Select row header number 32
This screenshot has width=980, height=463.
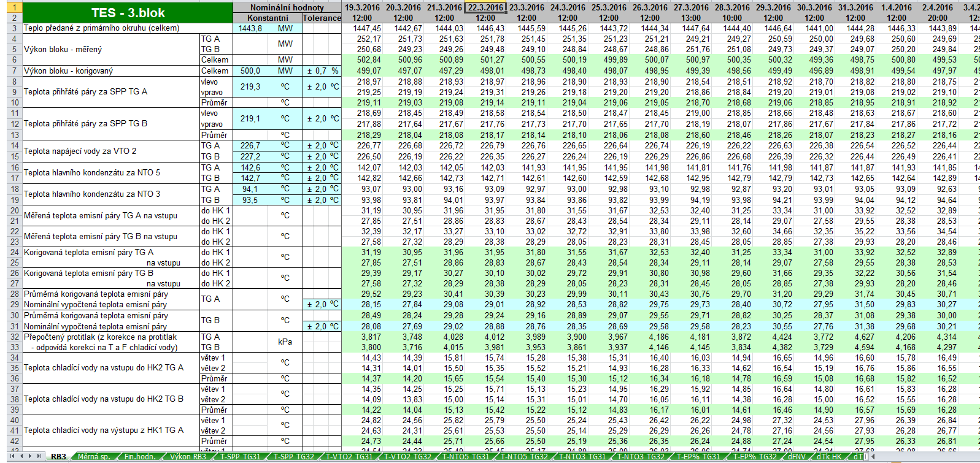tap(14, 337)
